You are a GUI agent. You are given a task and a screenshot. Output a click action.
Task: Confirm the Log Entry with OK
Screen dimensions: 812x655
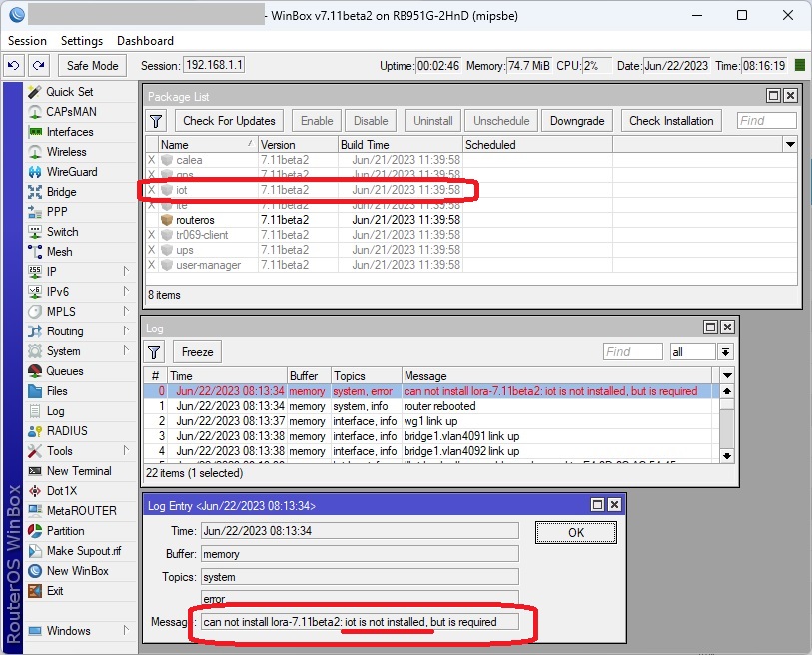[576, 533]
